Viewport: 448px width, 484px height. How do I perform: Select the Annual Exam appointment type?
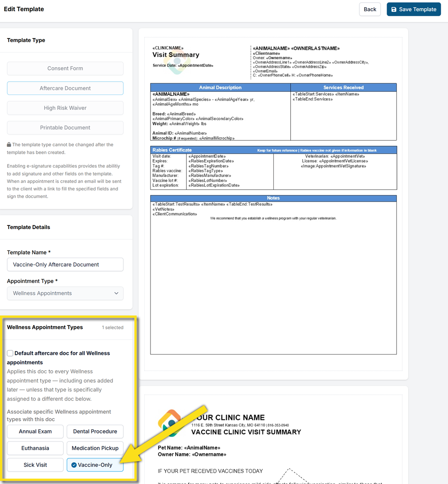(35, 432)
